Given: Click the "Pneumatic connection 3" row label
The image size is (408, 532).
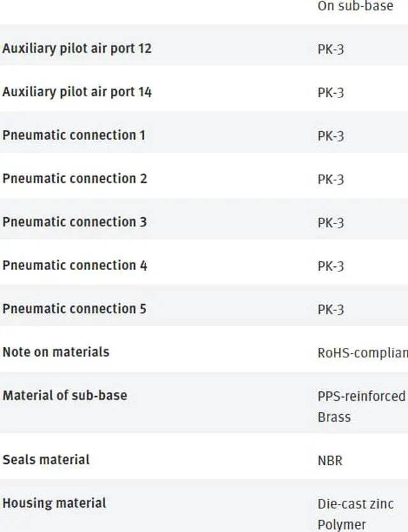Looking at the screenshot, I should tap(75, 222).
